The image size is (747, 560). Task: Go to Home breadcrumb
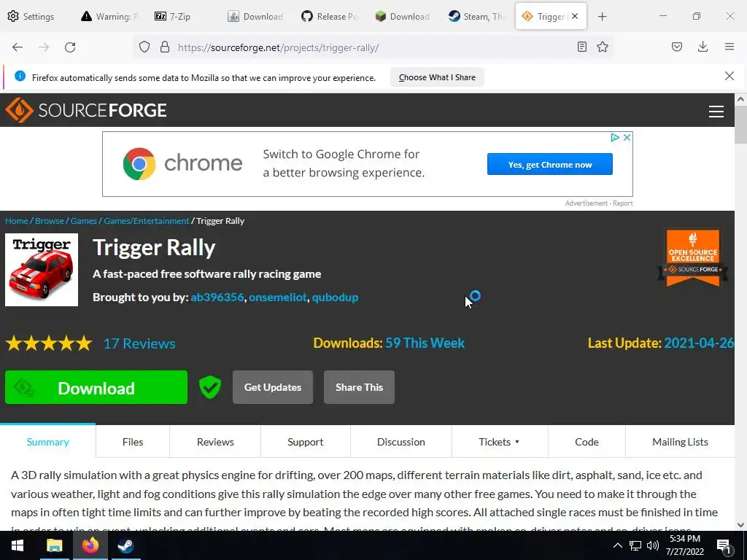[17, 221]
